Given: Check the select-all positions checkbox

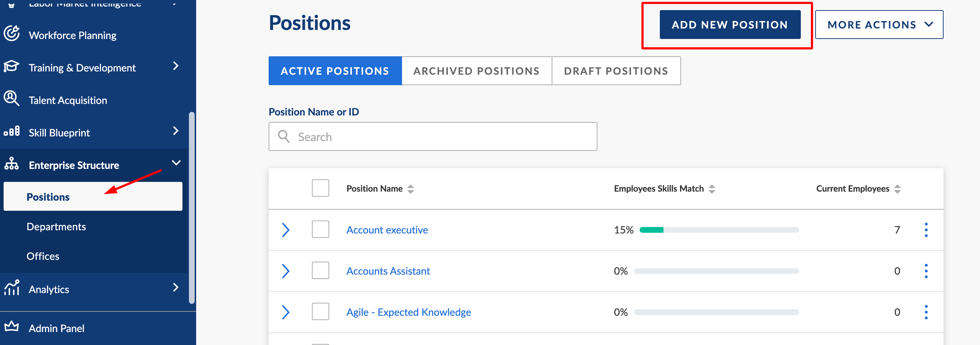Looking at the screenshot, I should (320, 188).
